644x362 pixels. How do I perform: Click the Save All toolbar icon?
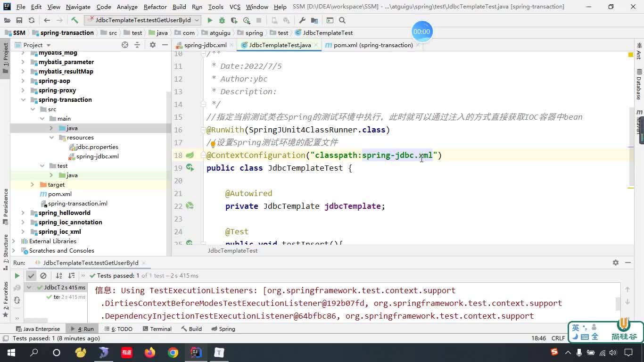[19, 20]
